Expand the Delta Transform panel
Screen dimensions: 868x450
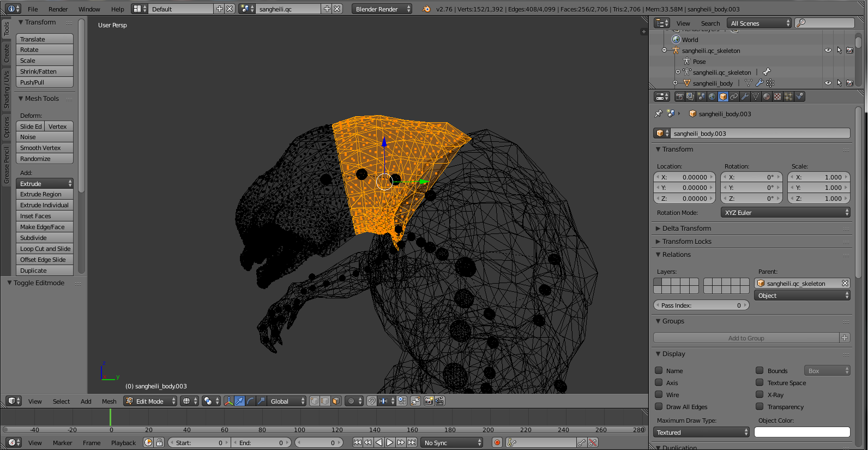[x=686, y=229]
